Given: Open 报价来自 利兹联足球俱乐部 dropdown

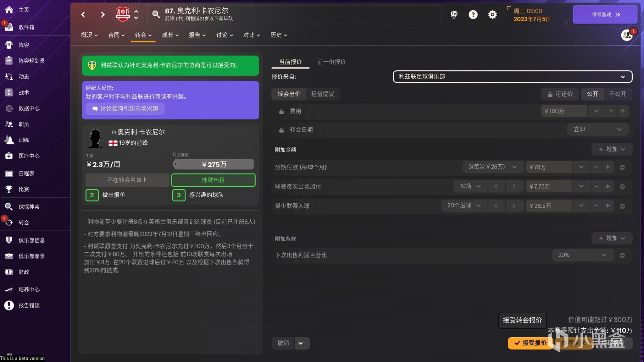Looking at the screenshot, I should point(513,76).
